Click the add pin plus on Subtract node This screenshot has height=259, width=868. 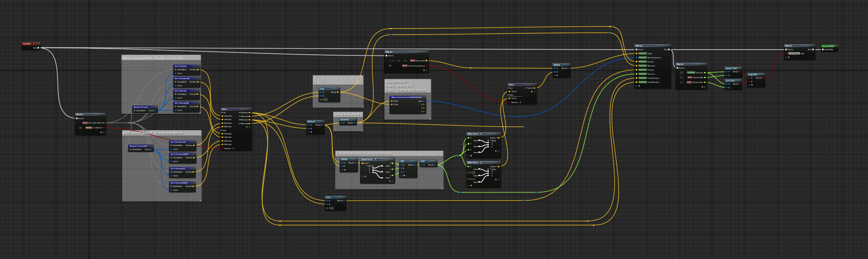[311, 132]
